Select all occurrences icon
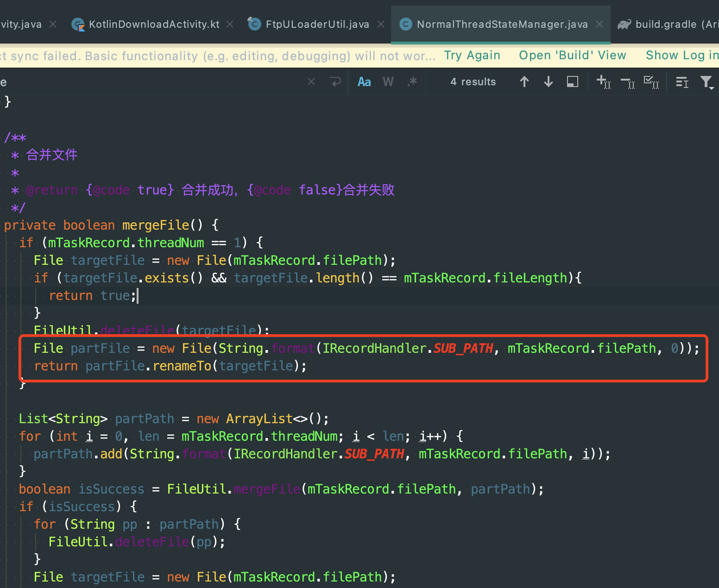 pyautogui.click(x=651, y=82)
